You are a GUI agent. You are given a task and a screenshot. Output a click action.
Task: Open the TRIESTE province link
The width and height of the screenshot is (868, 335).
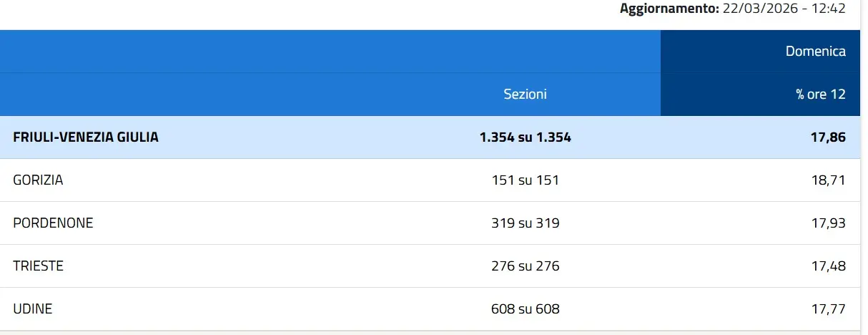click(38, 266)
